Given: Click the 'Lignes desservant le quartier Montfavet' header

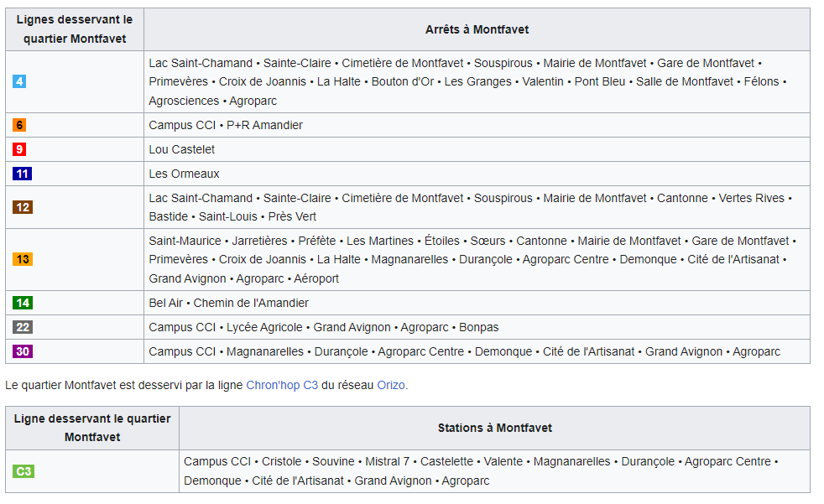Looking at the screenshot, I should [75, 29].
